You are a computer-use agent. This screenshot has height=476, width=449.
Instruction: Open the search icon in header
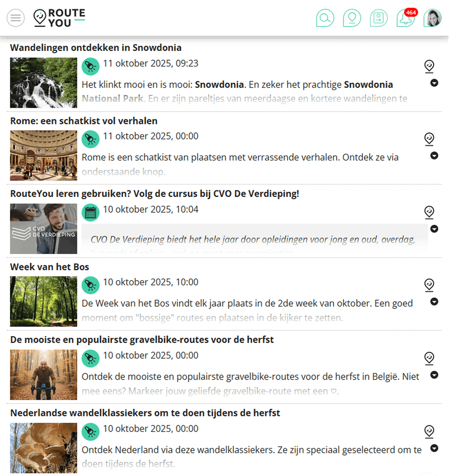(x=325, y=18)
